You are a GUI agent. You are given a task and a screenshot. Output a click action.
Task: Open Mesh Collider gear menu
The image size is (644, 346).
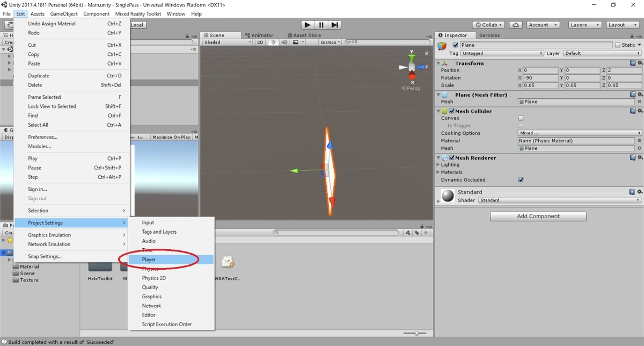click(639, 111)
